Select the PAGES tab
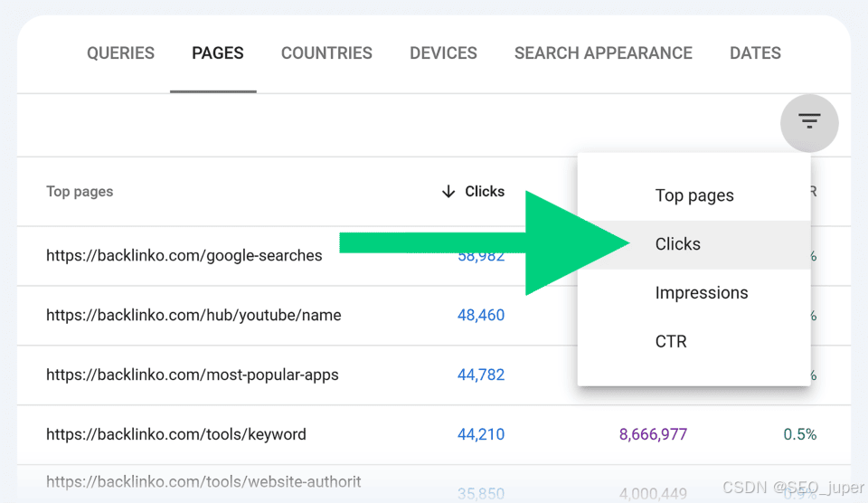The width and height of the screenshot is (868, 503). click(218, 53)
